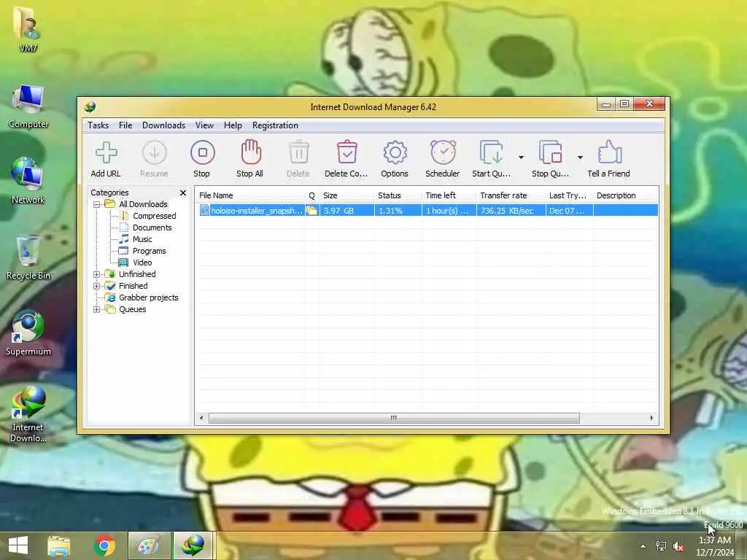This screenshot has width=747, height=560.
Task: Sort by the File Name column header
Action: tap(250, 195)
